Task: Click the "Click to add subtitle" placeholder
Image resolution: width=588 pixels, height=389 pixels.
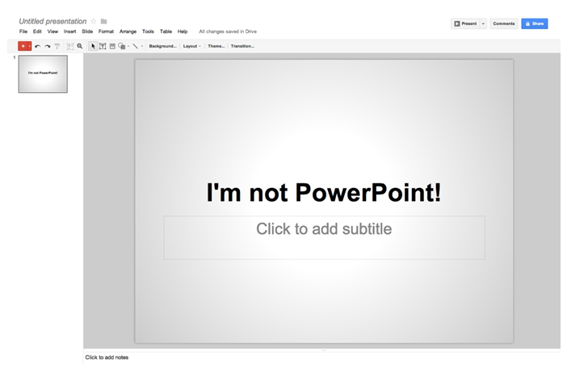Action: (324, 237)
